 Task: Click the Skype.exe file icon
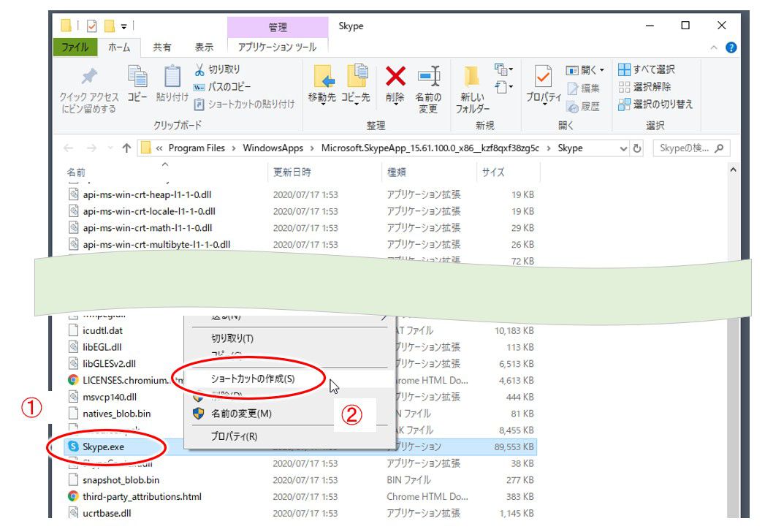coord(73,446)
